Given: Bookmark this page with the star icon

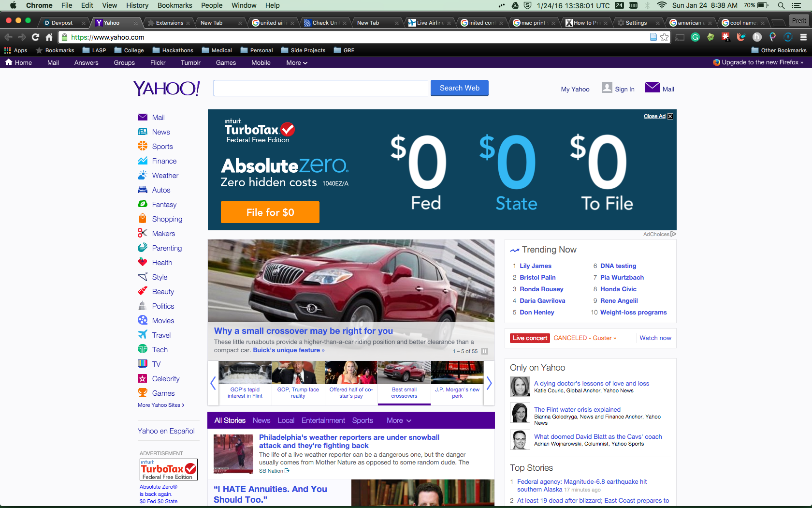Looking at the screenshot, I should (x=665, y=37).
